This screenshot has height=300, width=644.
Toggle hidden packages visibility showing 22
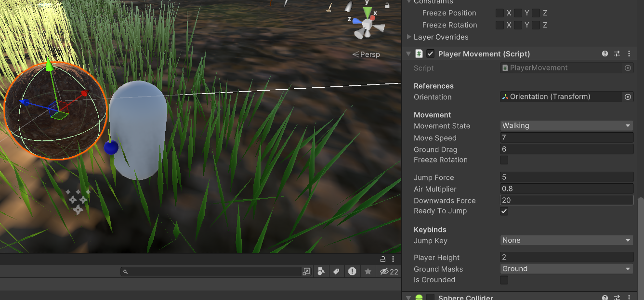(389, 272)
